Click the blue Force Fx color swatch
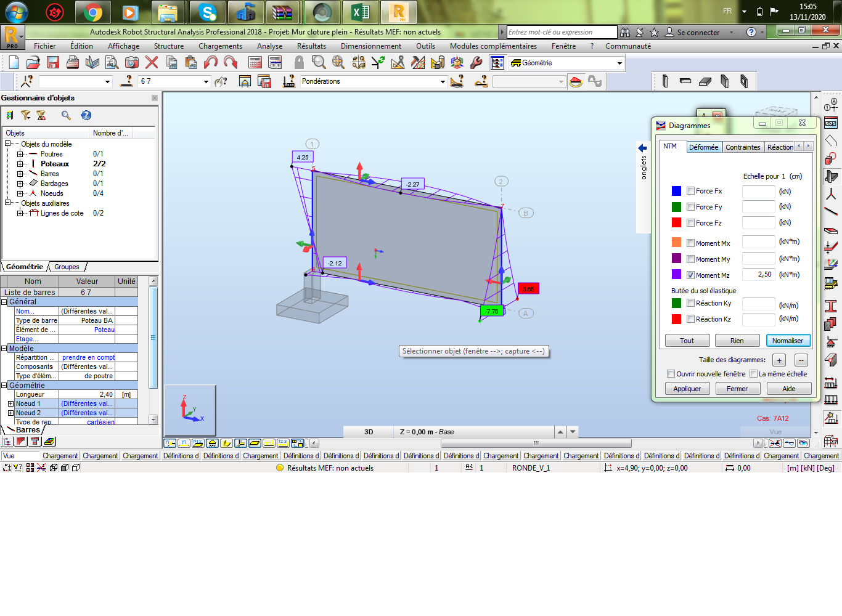842x616 pixels. click(676, 191)
